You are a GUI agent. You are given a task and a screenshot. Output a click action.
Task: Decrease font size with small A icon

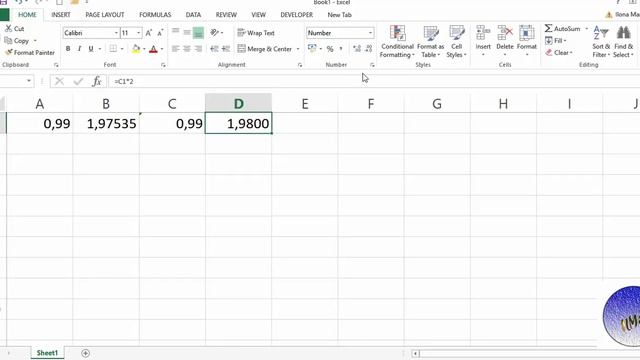coord(160,33)
